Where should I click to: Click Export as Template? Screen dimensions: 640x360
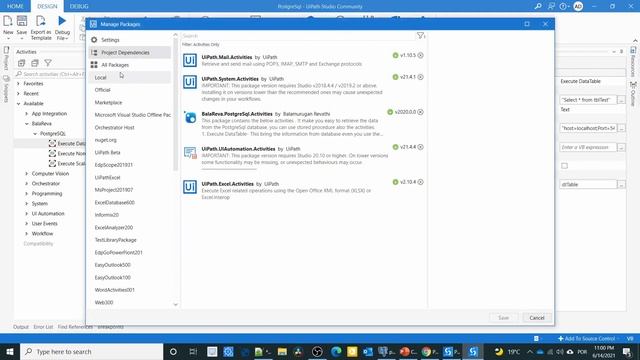pos(41,27)
